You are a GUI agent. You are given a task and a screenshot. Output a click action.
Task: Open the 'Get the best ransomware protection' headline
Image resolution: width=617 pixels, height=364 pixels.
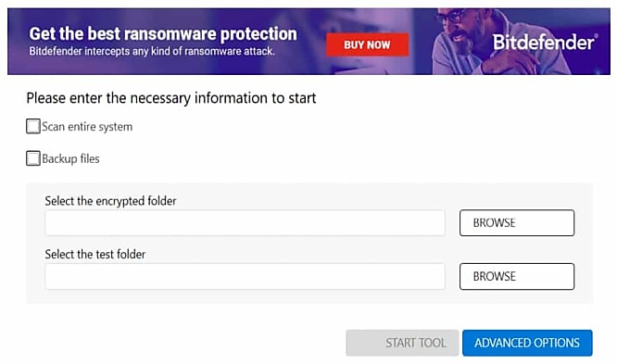pyautogui.click(x=163, y=34)
